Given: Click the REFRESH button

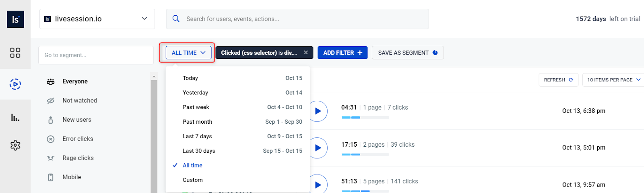Looking at the screenshot, I should pos(558,80).
